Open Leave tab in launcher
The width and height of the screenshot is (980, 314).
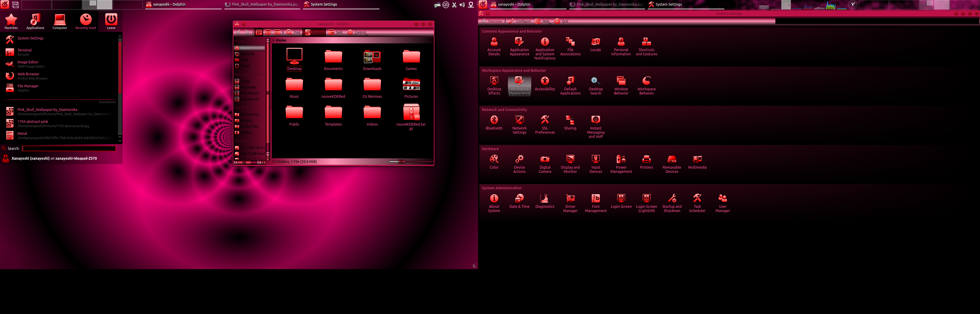[111, 21]
